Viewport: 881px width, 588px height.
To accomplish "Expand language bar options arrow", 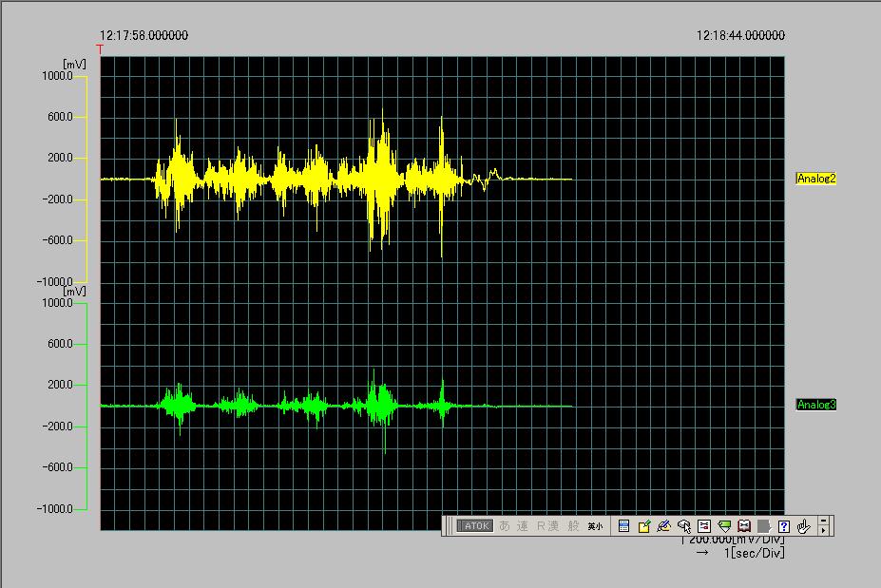I will coord(824,530).
